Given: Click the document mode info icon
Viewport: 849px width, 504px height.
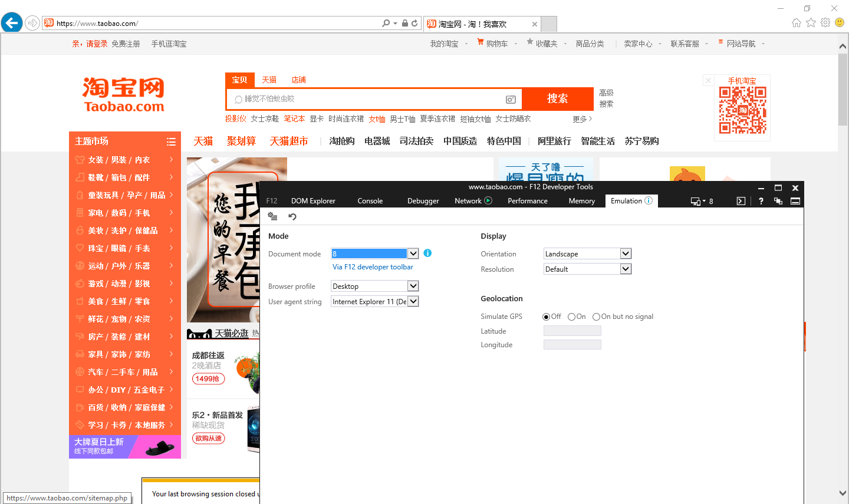Looking at the screenshot, I should [427, 253].
